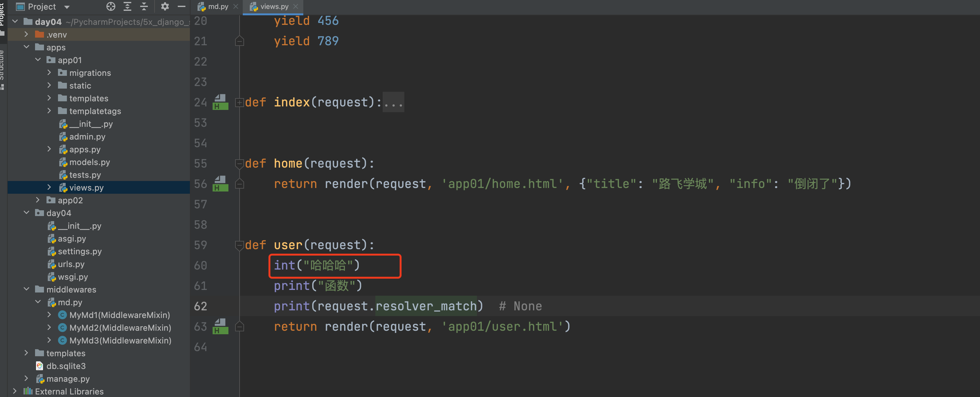
Task: Expand the MyMd1(MiddlewareMixin) class node
Action: 49,315
